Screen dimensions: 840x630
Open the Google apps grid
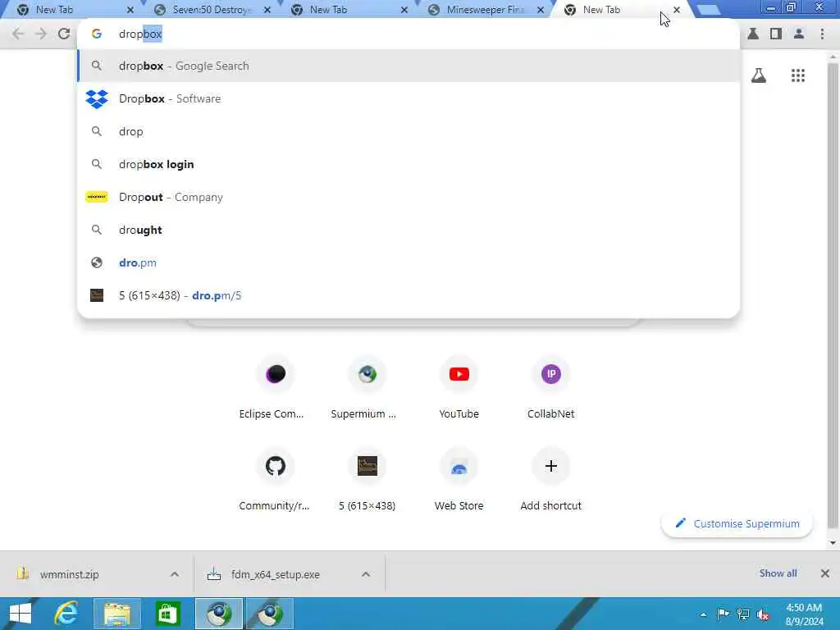coord(797,75)
